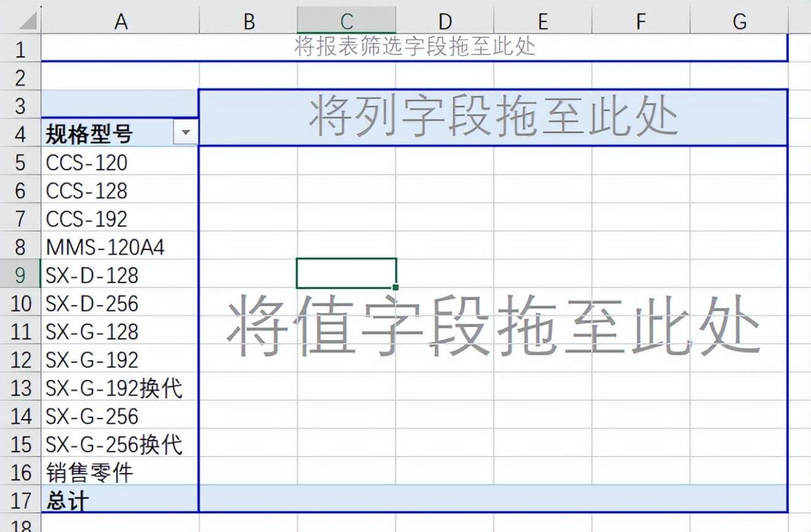Select cell SX-D-256
The height and width of the screenshot is (532, 811).
(x=120, y=303)
